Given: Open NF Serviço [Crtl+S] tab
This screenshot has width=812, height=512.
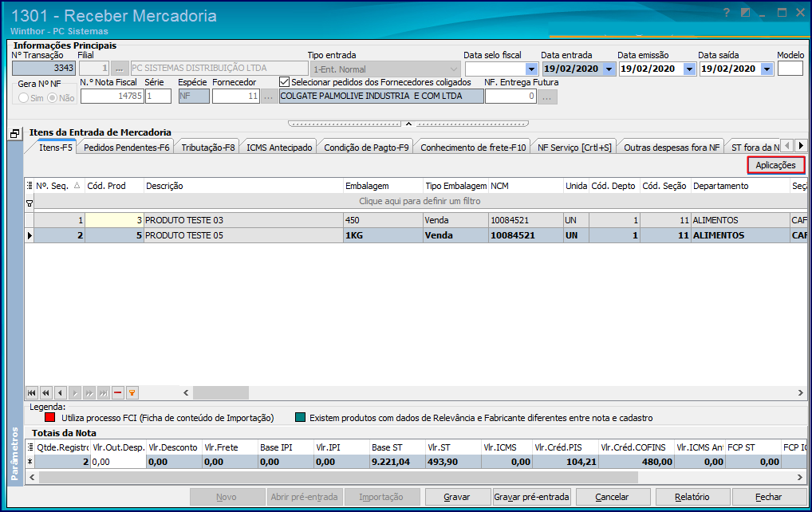Looking at the screenshot, I should tap(574, 148).
